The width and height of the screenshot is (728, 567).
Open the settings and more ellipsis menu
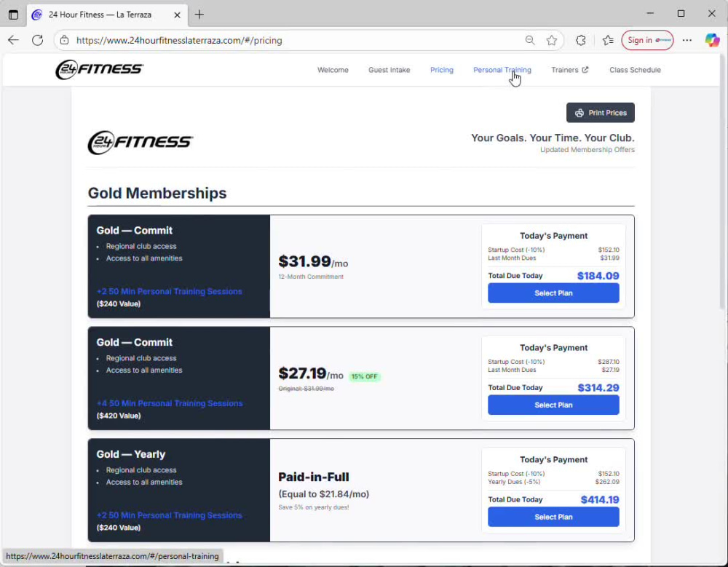tap(687, 41)
